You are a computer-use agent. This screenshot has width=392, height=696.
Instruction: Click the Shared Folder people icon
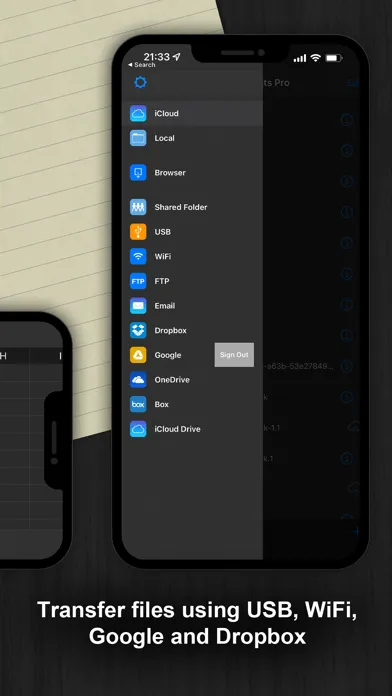pos(138,207)
